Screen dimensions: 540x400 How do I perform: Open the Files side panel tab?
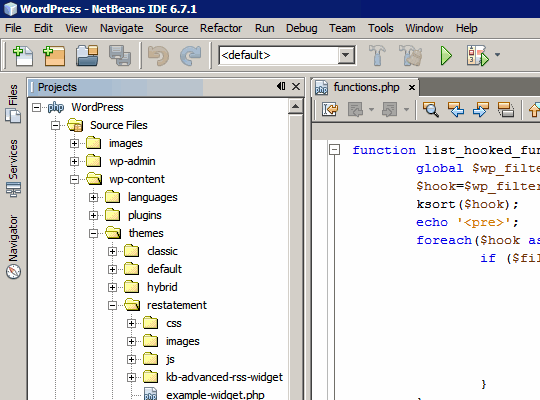pos(13,103)
